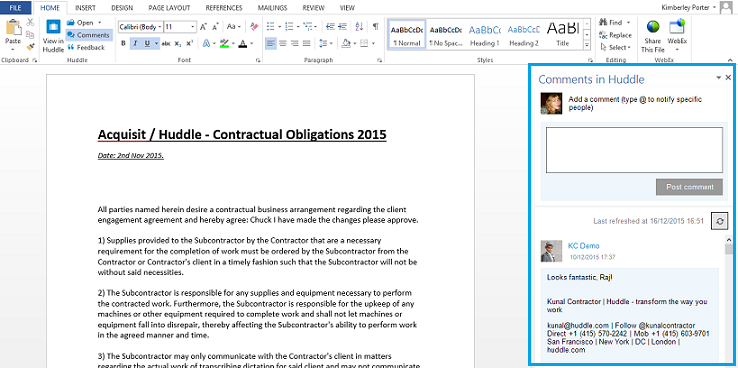Open the font size dropdown
Image resolution: width=738 pixels, height=368 pixels.
point(193,27)
